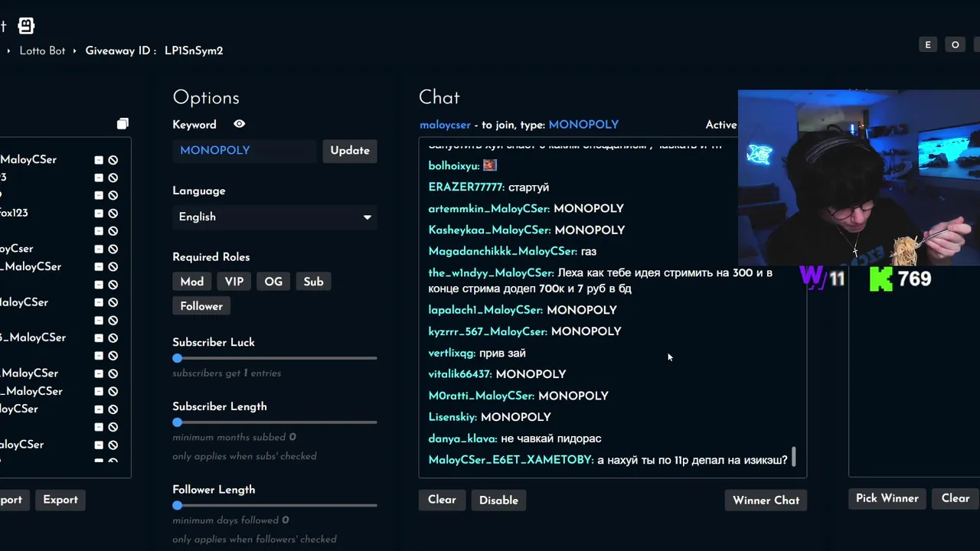980x551 pixels.
Task: Toggle the Follower required role
Action: (201, 306)
